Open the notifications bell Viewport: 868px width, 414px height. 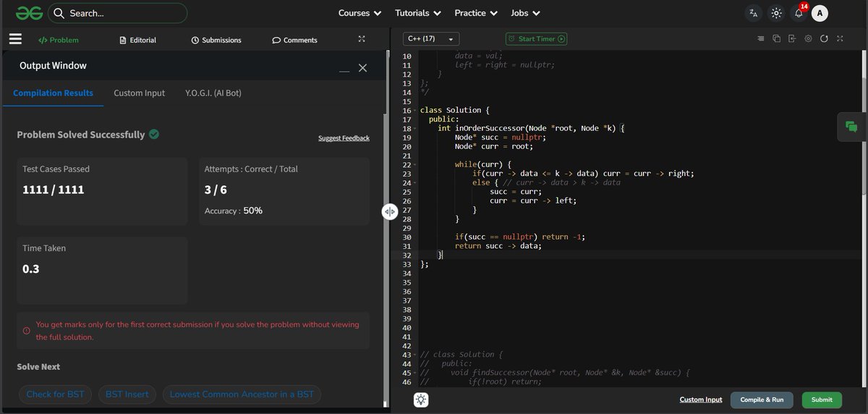(799, 13)
